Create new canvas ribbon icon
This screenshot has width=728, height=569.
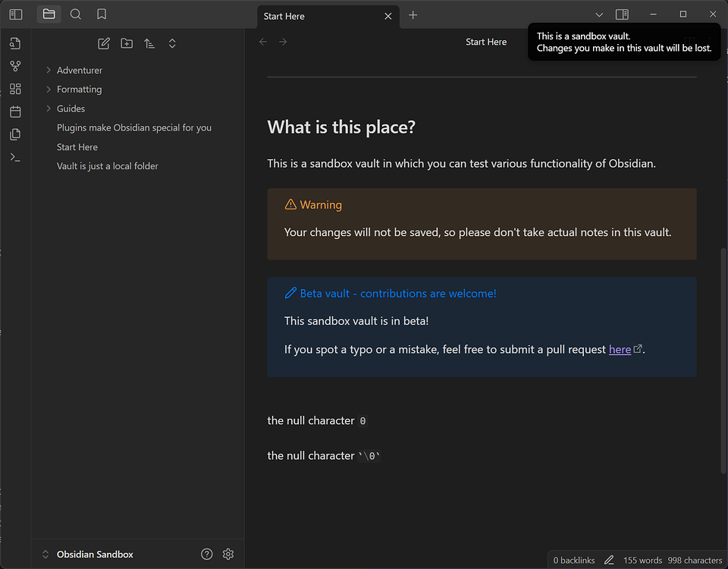[15, 89]
